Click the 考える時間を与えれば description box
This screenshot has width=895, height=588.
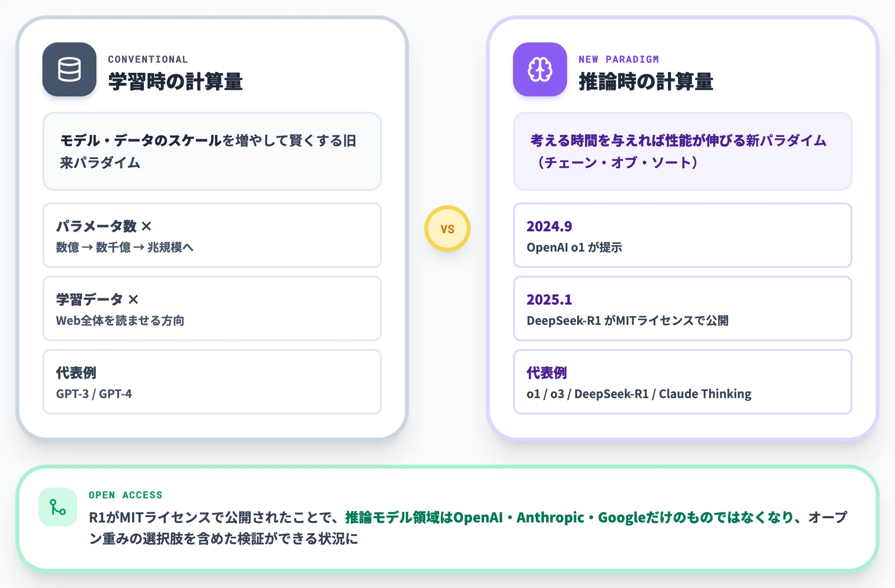point(683,151)
